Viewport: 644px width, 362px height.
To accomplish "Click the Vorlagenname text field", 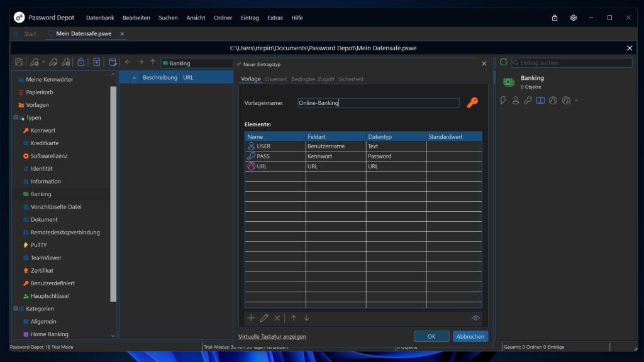I will point(378,103).
